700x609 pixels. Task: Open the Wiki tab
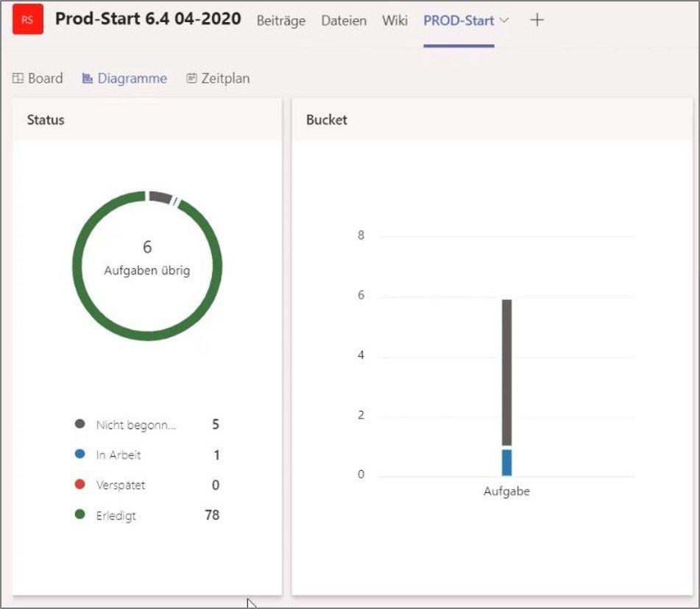click(x=395, y=21)
